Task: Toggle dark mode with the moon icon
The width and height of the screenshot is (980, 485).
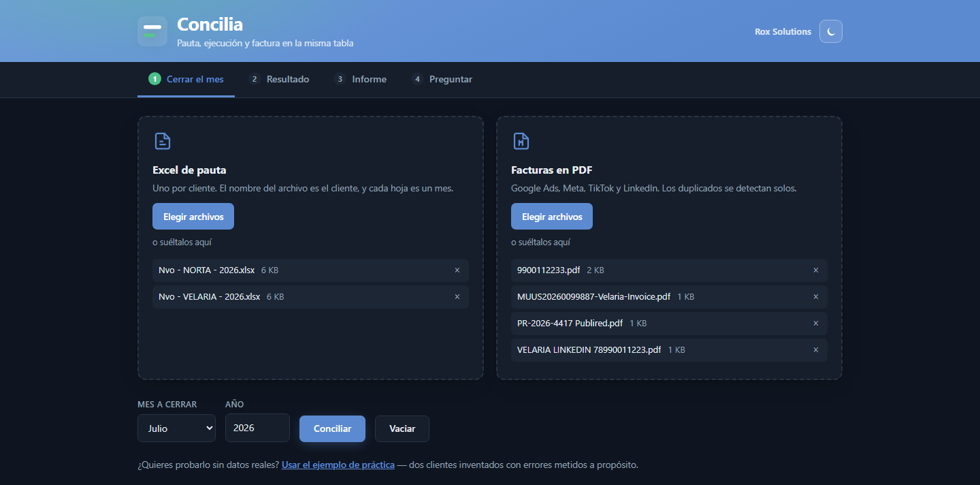Action: (x=831, y=31)
